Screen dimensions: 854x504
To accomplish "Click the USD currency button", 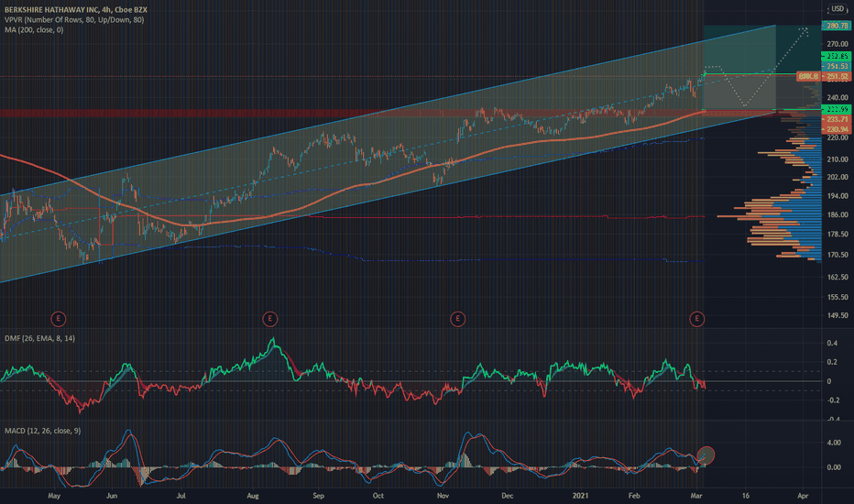I will [x=838, y=9].
